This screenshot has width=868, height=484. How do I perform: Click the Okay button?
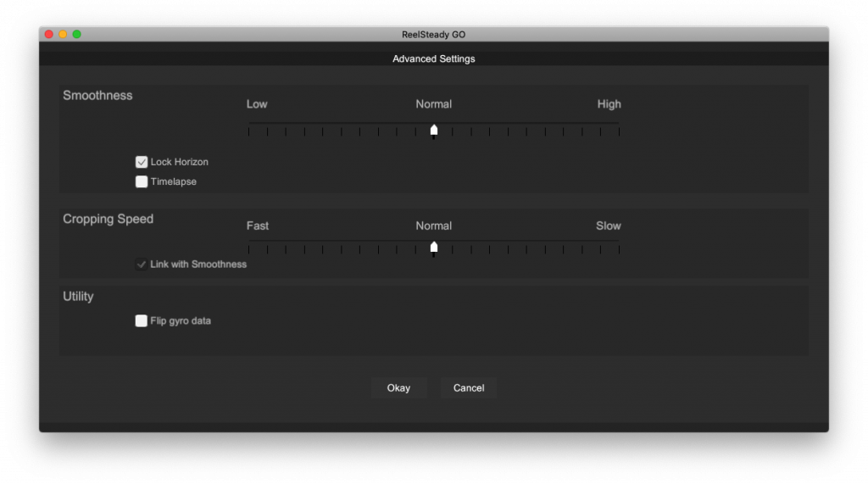pyautogui.click(x=398, y=388)
